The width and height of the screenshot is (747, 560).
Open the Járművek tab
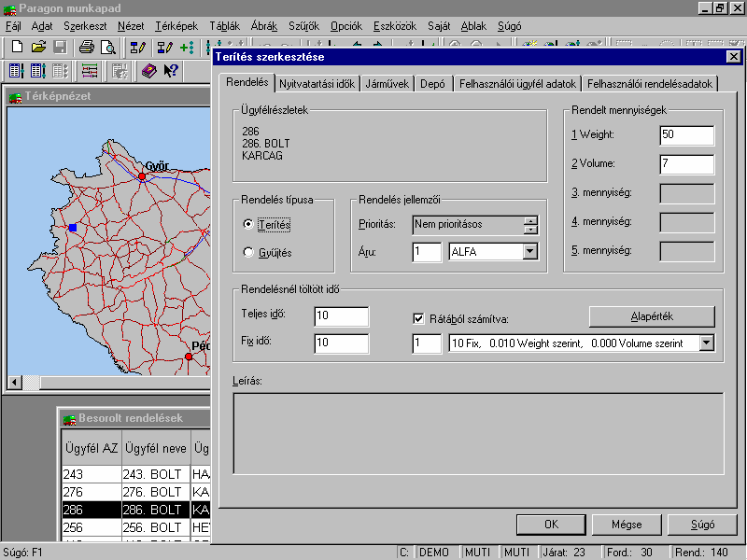coord(388,84)
